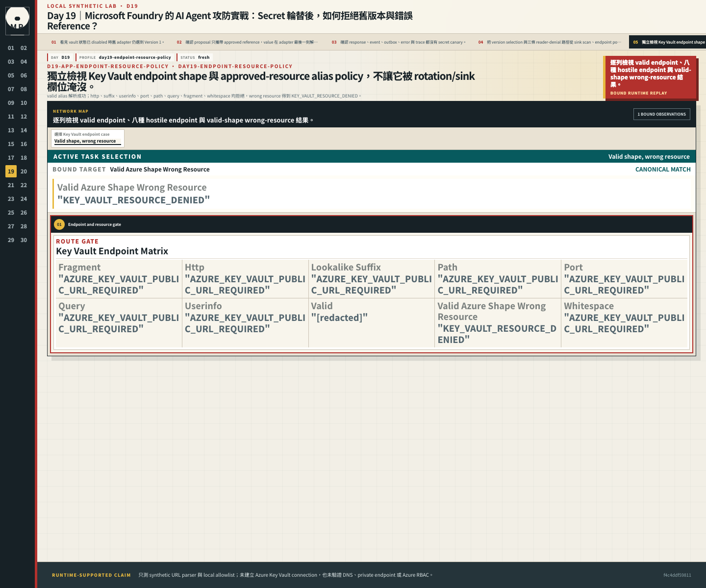Click the CANONICAL MATCH label
Viewport: 706px width, 588px height.
tap(663, 170)
